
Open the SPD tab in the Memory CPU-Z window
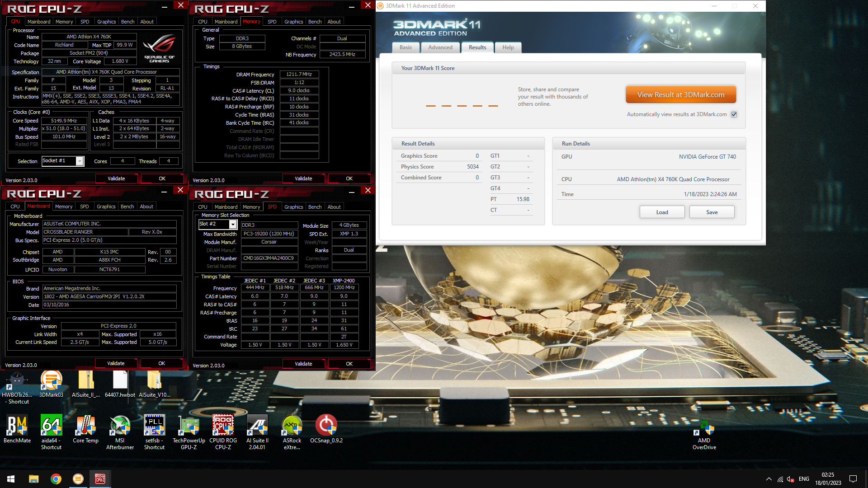point(272,22)
